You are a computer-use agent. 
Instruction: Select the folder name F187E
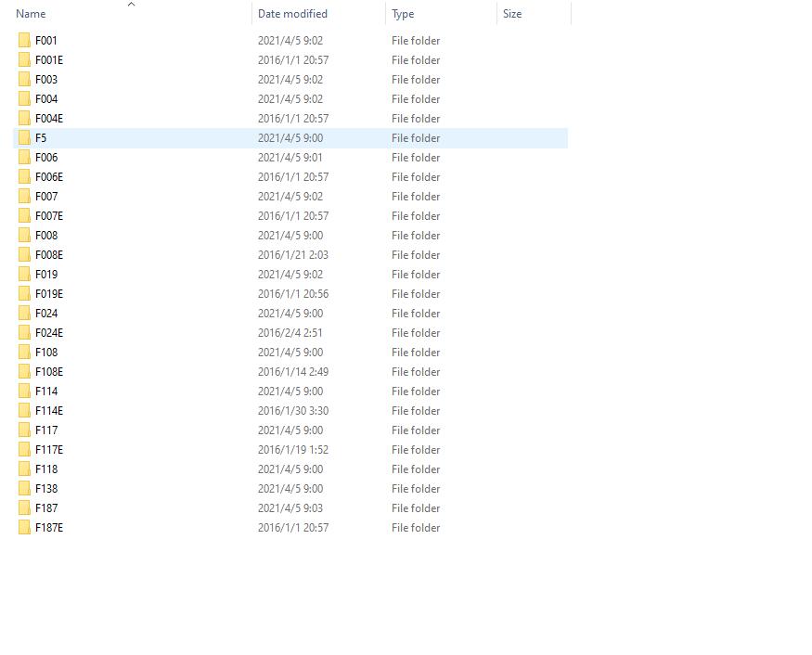pos(49,528)
